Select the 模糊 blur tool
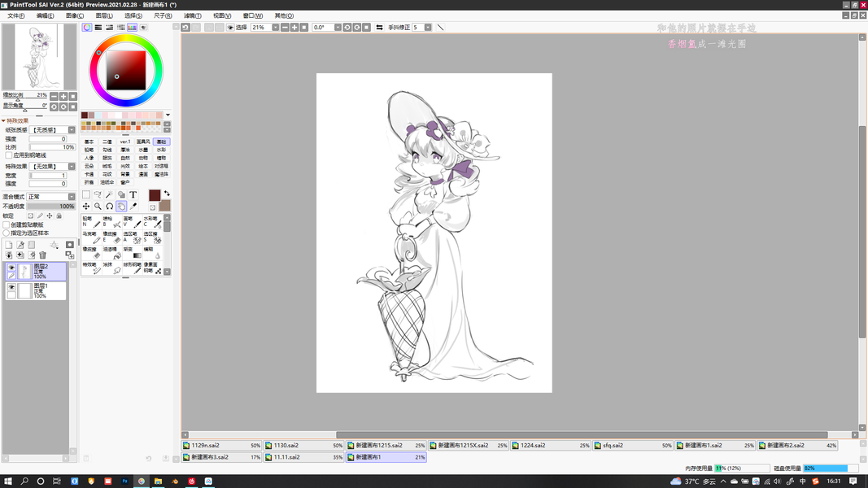Screen dimensions: 868x488 pos(153,253)
